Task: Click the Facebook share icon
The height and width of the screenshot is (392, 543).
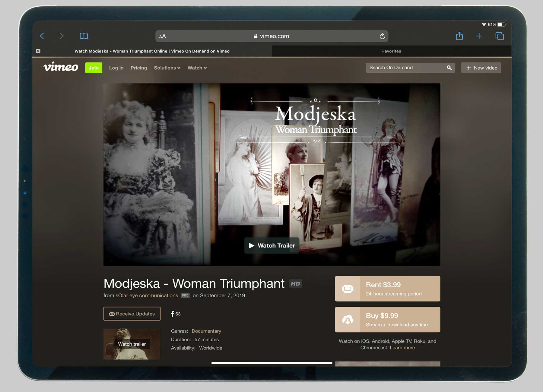Action: tap(173, 314)
